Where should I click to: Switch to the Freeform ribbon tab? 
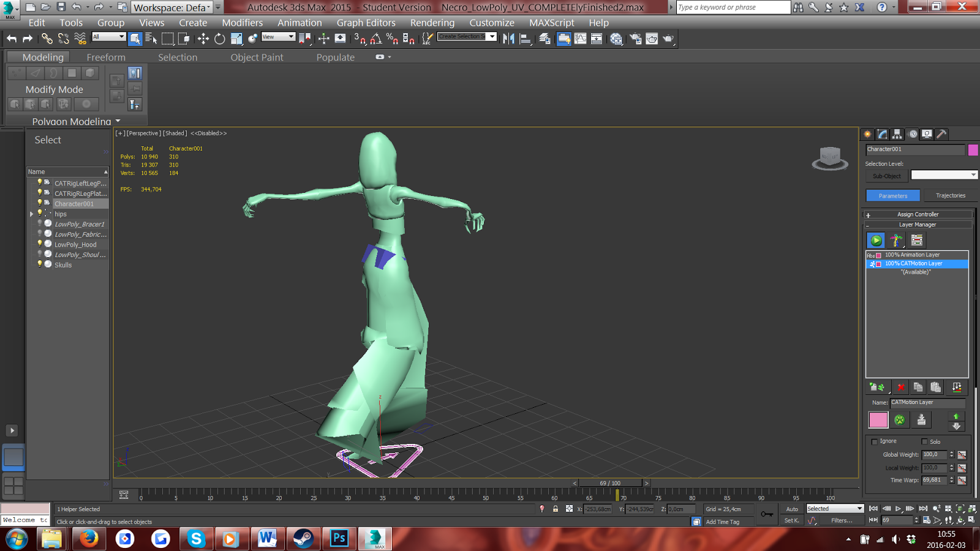pyautogui.click(x=106, y=57)
